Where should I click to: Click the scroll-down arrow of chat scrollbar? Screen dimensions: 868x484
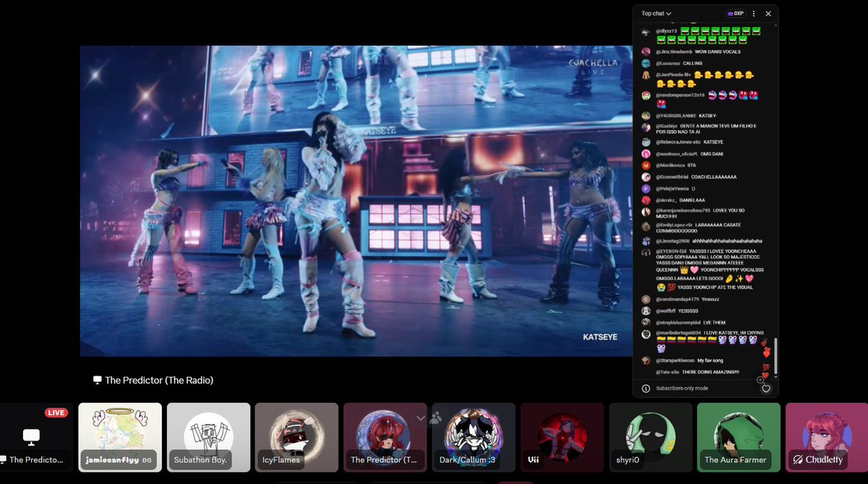[775, 376]
